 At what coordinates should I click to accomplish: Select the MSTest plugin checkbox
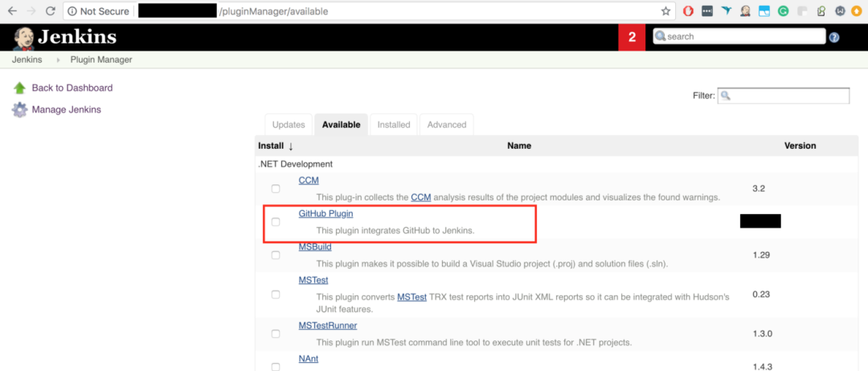tap(276, 295)
